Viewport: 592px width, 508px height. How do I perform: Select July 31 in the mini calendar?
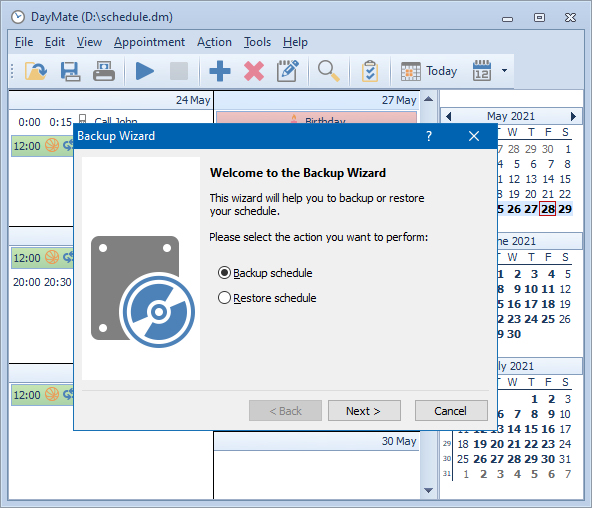tap(565, 459)
